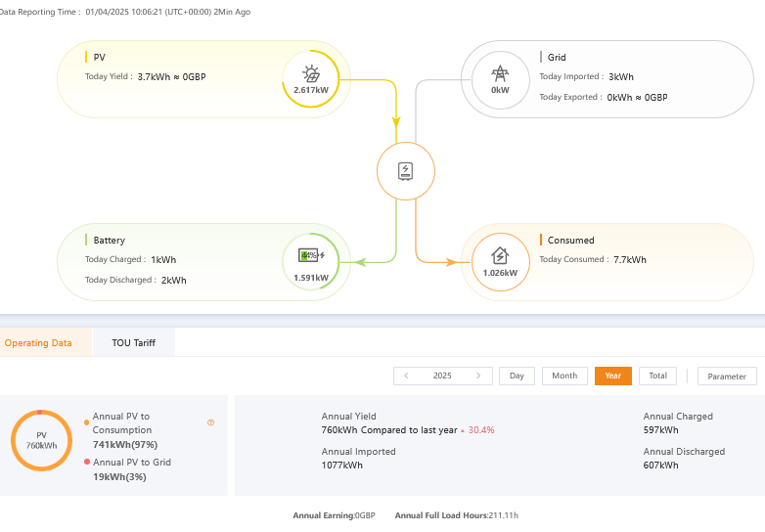The width and height of the screenshot is (765, 532).
Task: Click the Grid card heading
Action: pos(557,58)
